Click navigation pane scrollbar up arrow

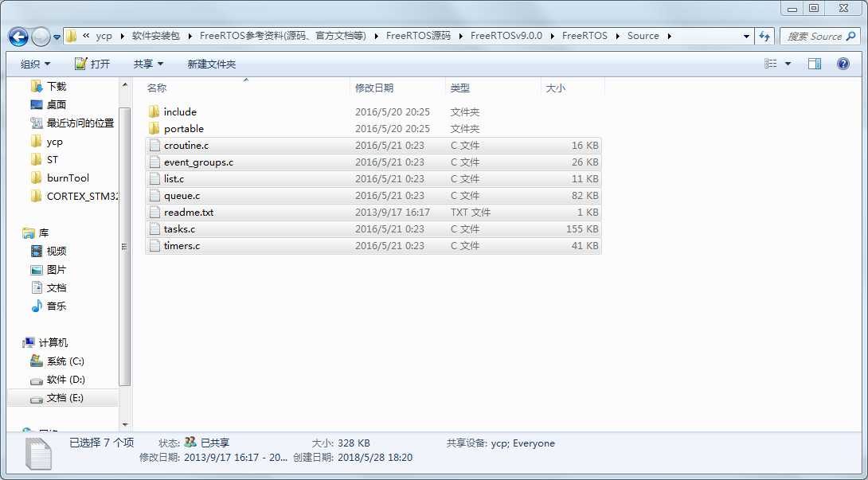(x=125, y=85)
